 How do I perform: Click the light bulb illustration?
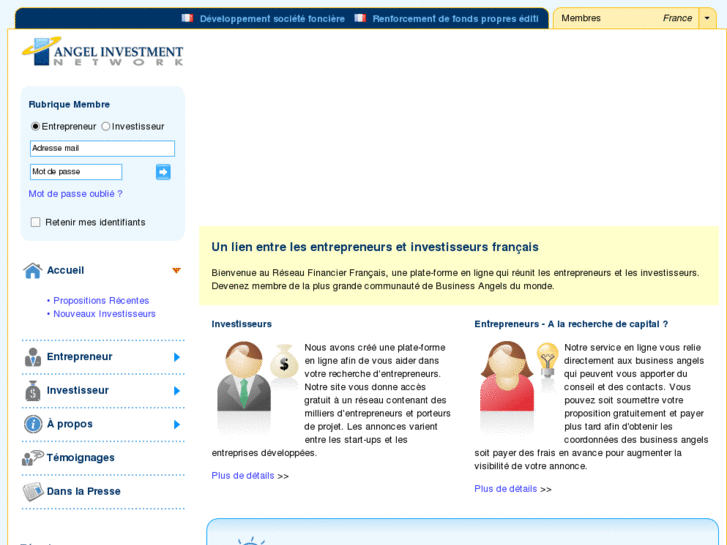[548, 361]
